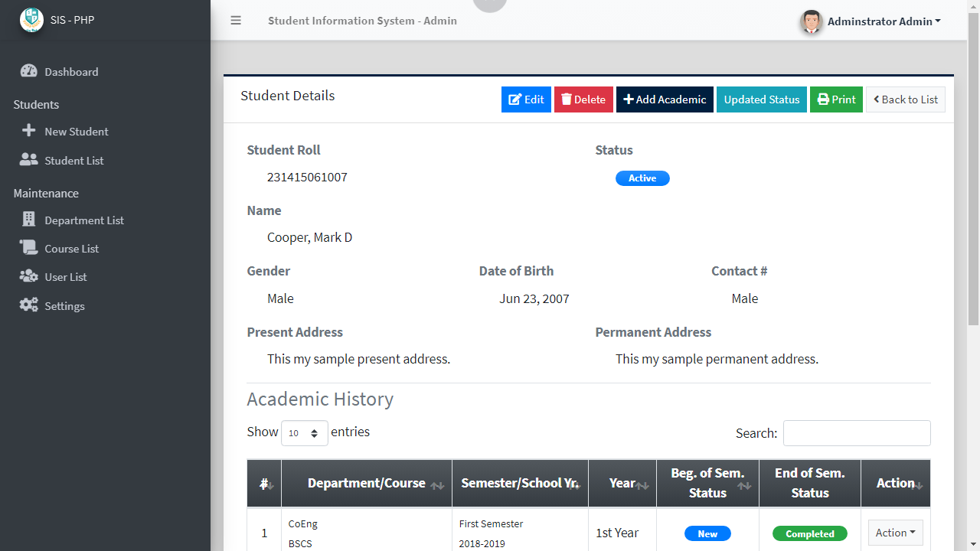Image resolution: width=980 pixels, height=551 pixels.
Task: Open Course List
Action: [105, 248]
